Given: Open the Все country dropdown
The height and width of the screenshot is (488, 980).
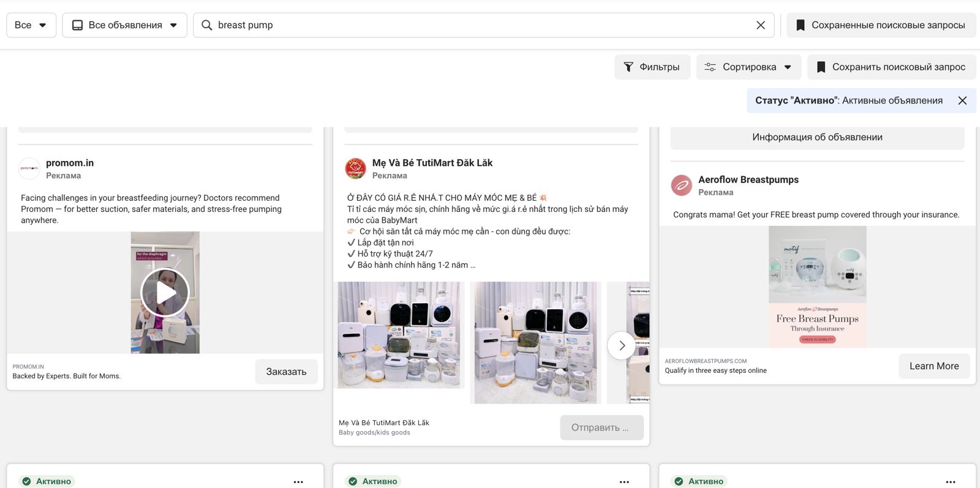Looking at the screenshot, I should pos(31,25).
